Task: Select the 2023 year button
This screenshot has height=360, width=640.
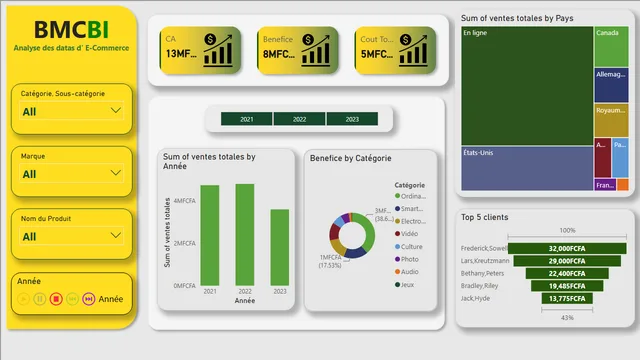Action: (x=352, y=119)
